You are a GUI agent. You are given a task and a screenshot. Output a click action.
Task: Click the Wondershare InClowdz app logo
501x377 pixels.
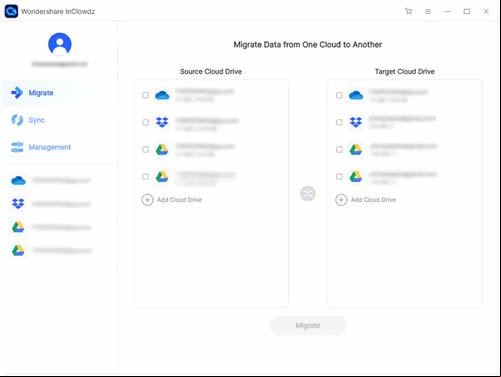click(11, 11)
